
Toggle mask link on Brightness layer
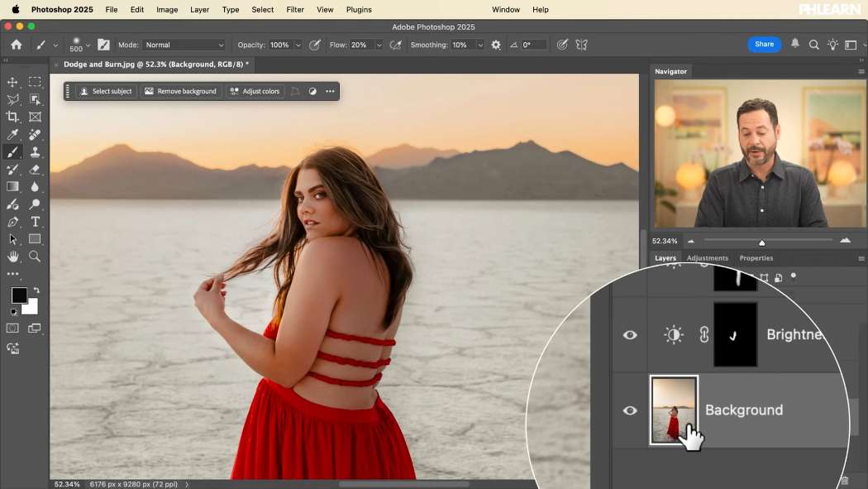703,334
